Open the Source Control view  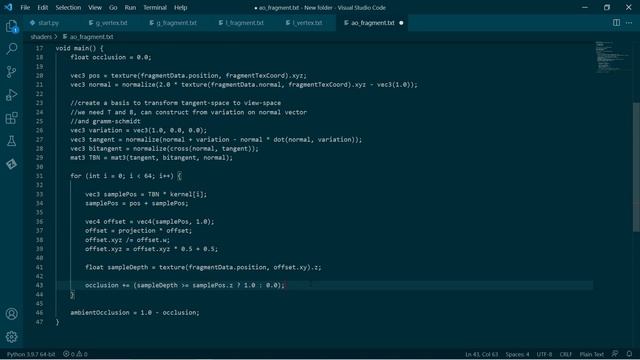pyautogui.click(x=11, y=72)
